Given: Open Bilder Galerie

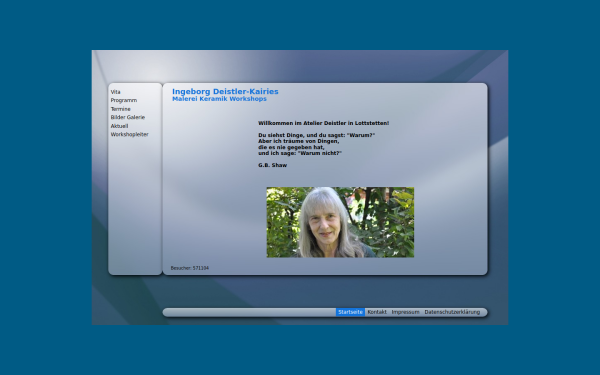Looking at the screenshot, I should tap(128, 117).
